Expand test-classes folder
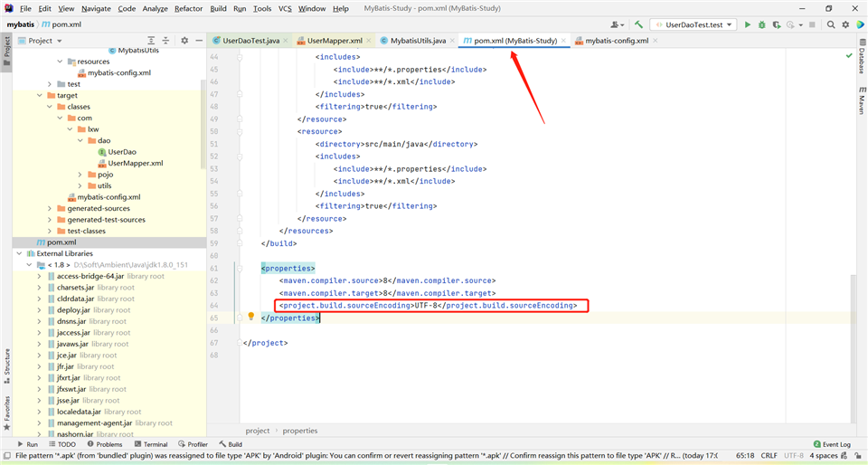This screenshot has width=868, height=465. (x=49, y=231)
